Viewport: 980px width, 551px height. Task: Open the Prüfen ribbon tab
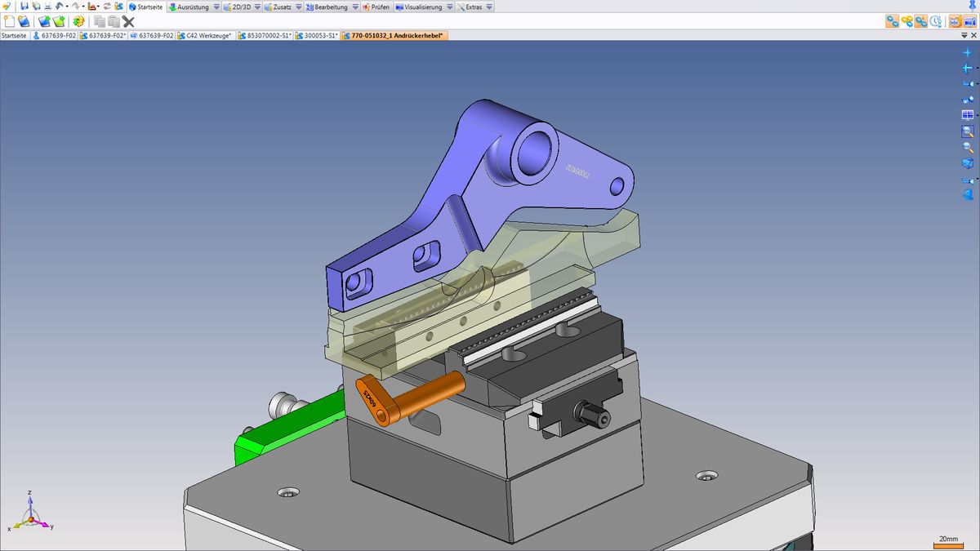coord(376,7)
